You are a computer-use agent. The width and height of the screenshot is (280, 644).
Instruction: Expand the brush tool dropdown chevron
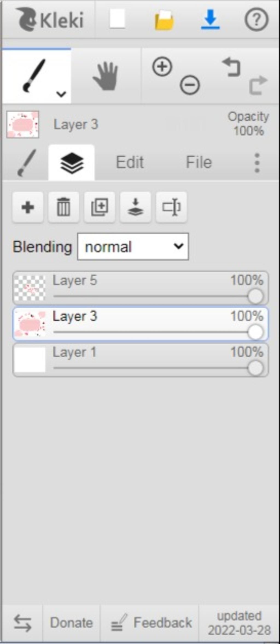61,94
